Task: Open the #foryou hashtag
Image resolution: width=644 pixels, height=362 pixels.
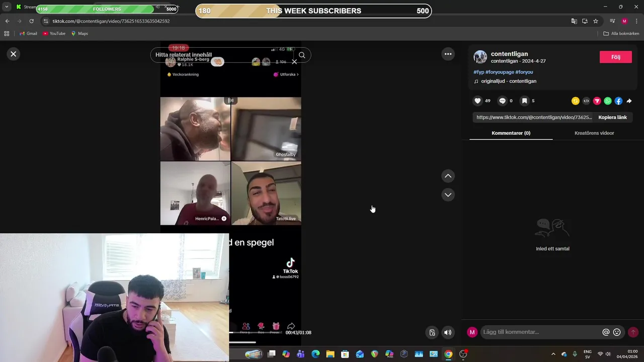Action: click(524, 72)
